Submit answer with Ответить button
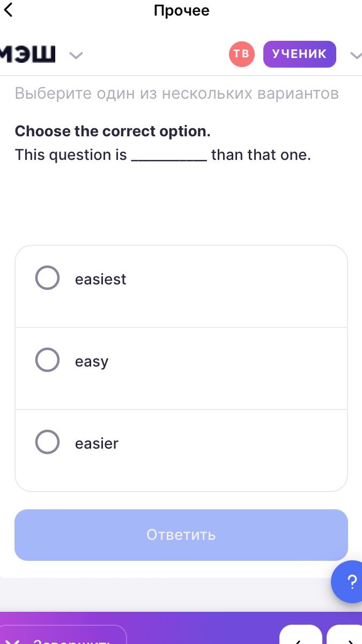Image resolution: width=362 pixels, height=644 pixels. click(181, 535)
